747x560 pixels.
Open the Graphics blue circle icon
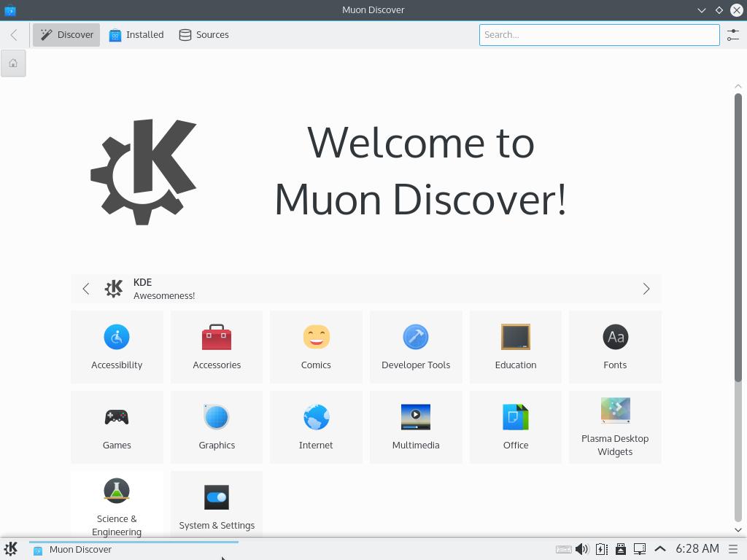click(217, 417)
